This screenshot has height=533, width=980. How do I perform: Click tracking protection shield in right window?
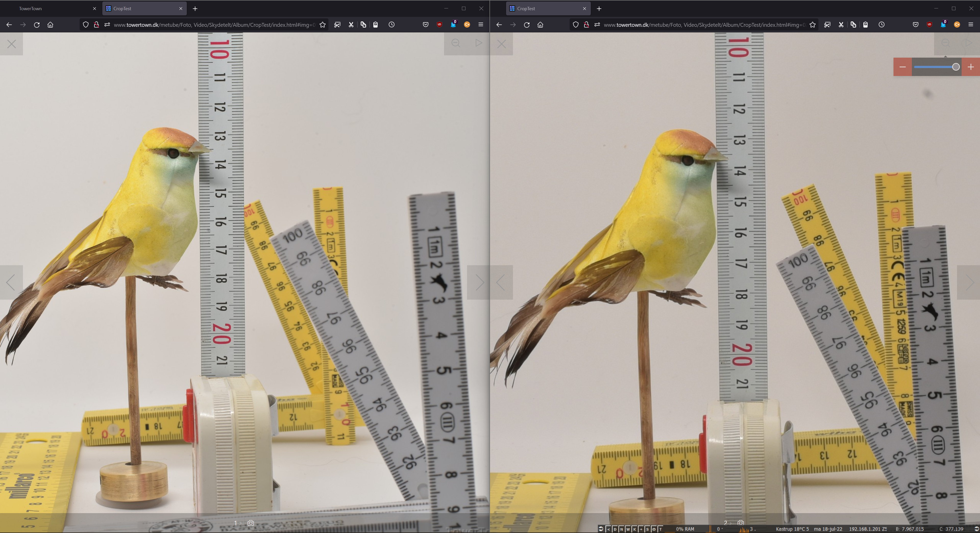tap(575, 25)
